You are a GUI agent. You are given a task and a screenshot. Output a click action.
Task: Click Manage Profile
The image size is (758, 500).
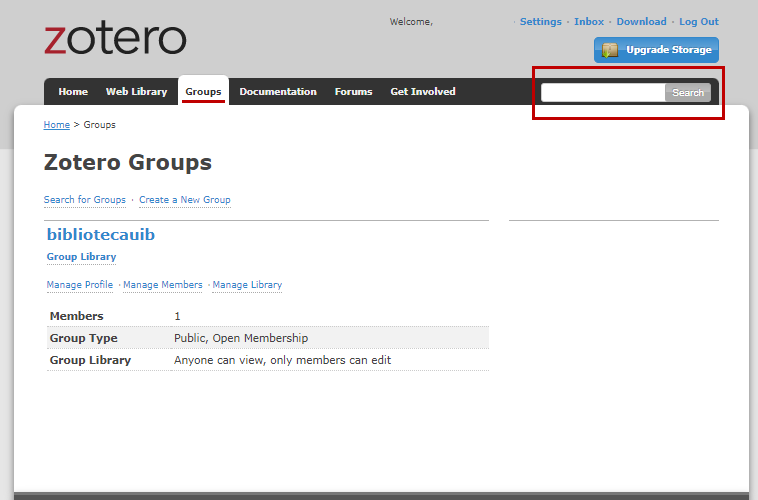click(80, 285)
